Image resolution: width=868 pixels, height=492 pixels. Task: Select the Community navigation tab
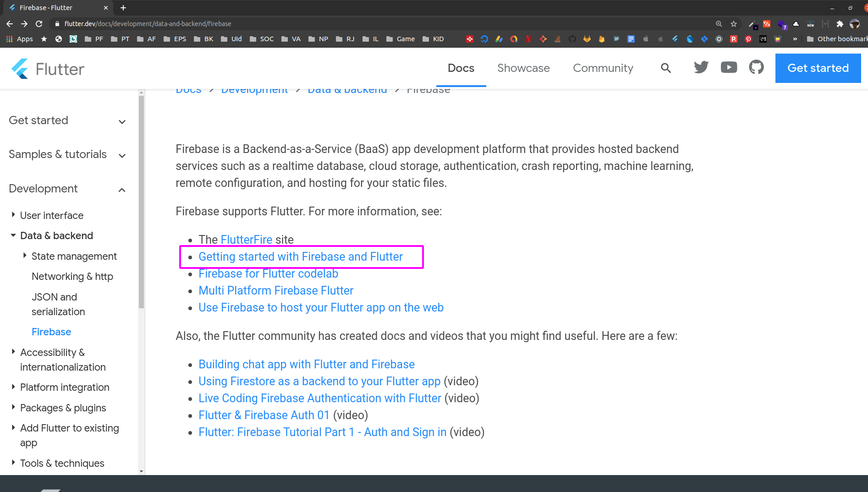603,68
